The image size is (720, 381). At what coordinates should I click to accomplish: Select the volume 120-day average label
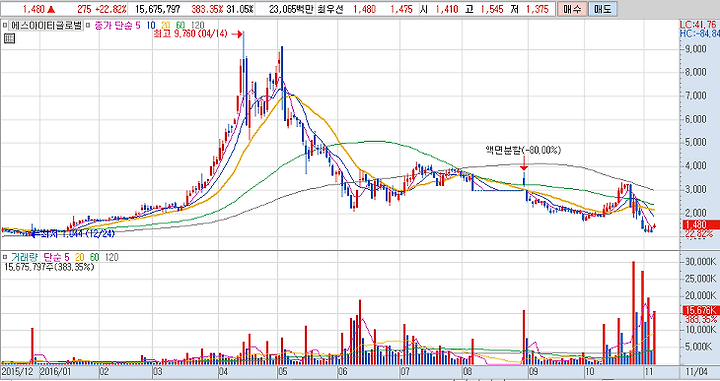(111, 257)
